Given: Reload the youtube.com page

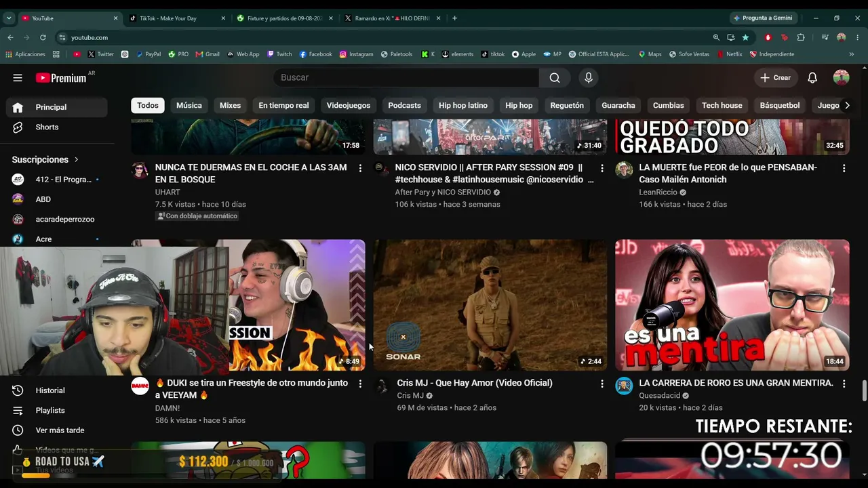Looking at the screenshot, I should pyautogui.click(x=43, y=37).
